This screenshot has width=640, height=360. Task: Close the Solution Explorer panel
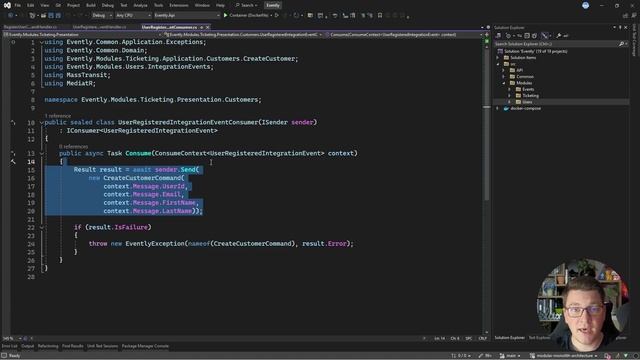tap(626, 27)
